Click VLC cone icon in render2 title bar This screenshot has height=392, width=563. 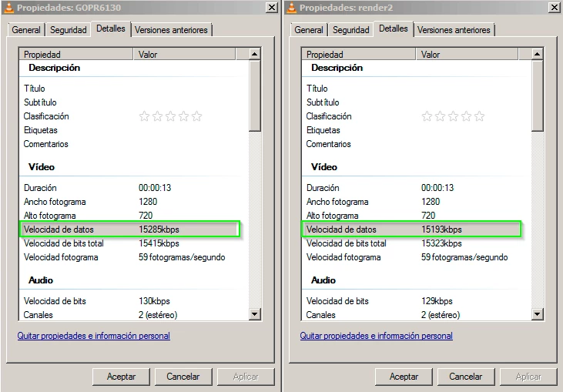(x=290, y=7)
